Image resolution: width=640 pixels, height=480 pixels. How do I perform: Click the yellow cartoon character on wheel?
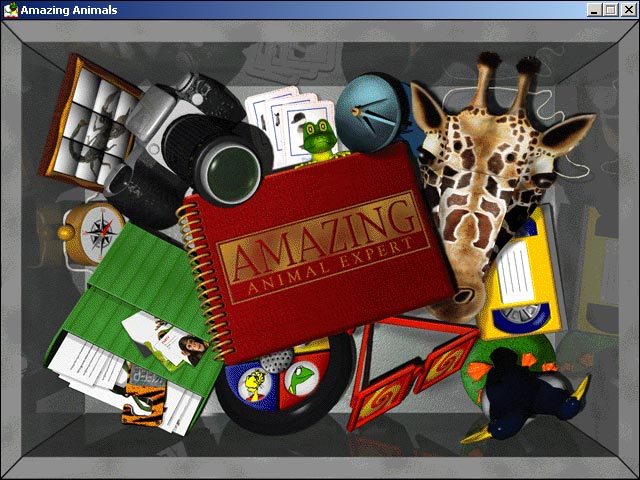click(254, 384)
